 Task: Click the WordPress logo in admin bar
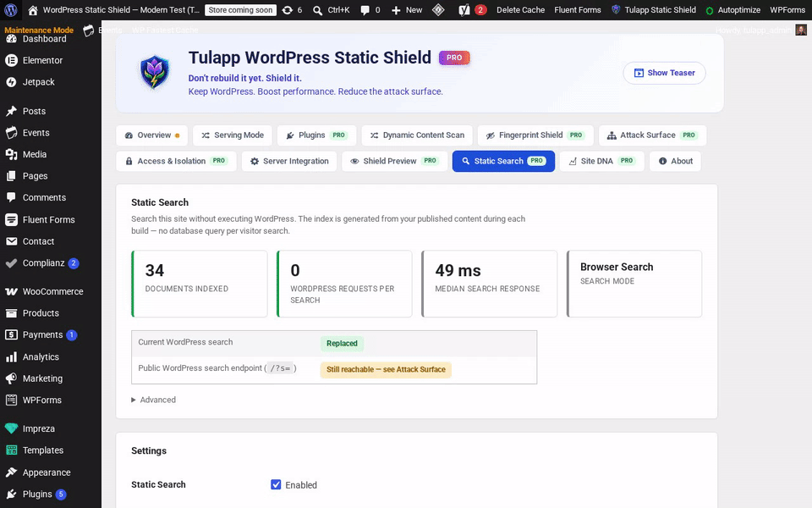tap(10, 10)
